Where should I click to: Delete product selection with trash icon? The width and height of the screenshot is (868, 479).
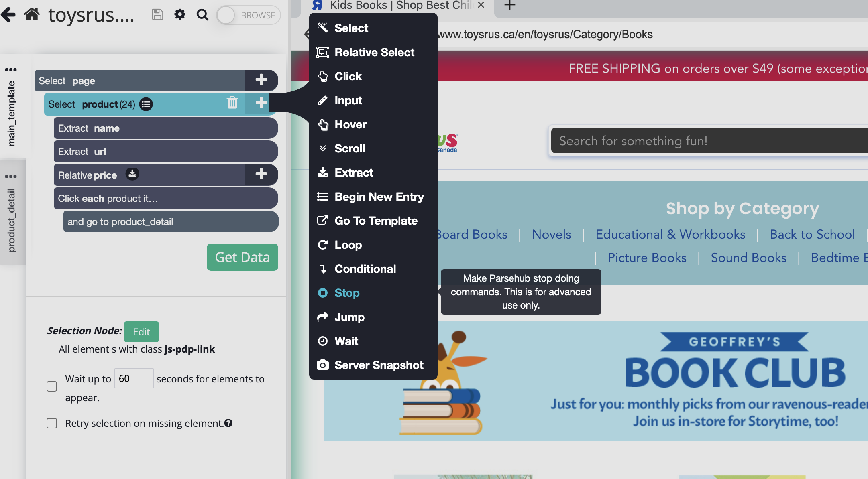click(232, 103)
